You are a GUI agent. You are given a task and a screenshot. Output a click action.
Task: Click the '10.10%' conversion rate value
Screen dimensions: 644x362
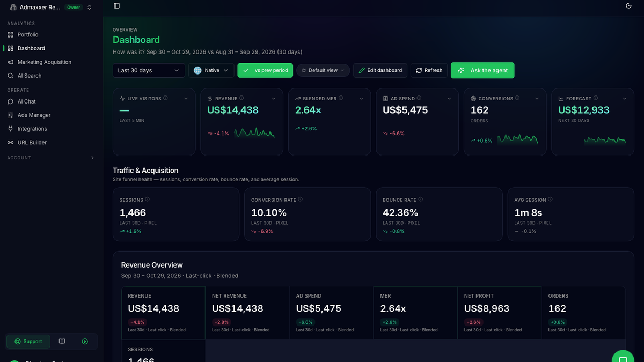point(269,212)
